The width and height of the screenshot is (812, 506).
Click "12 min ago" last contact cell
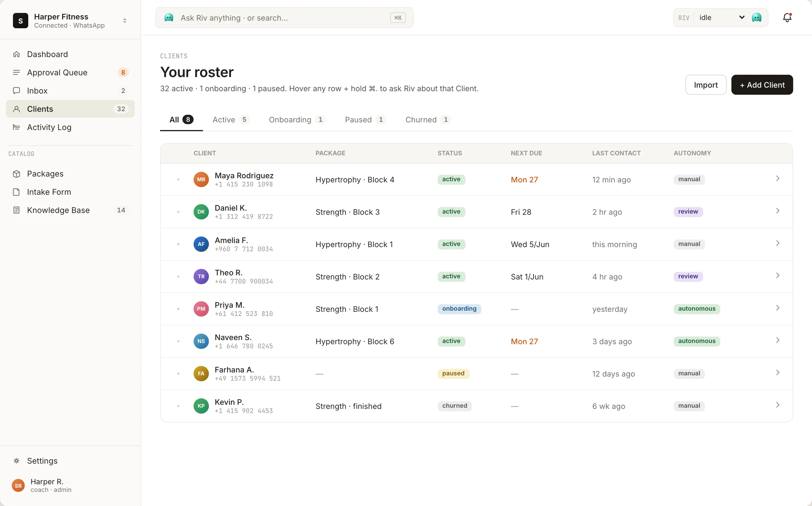coord(611,180)
